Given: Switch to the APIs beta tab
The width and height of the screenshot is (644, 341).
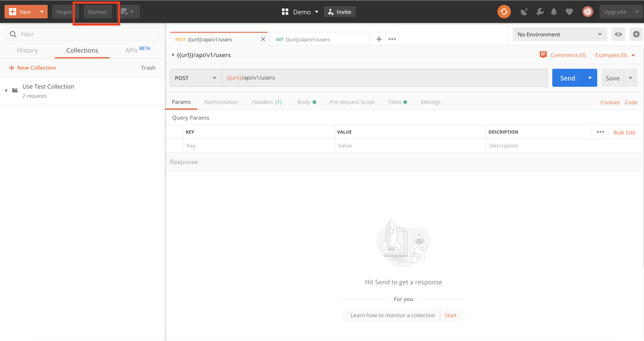Looking at the screenshot, I should coord(138,50).
